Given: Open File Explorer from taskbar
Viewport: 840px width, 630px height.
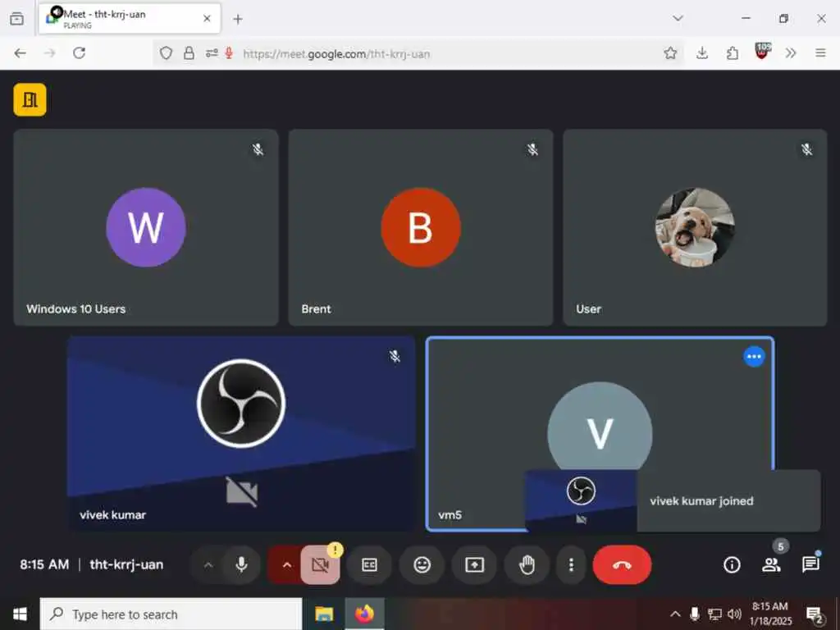Looking at the screenshot, I should [x=324, y=614].
